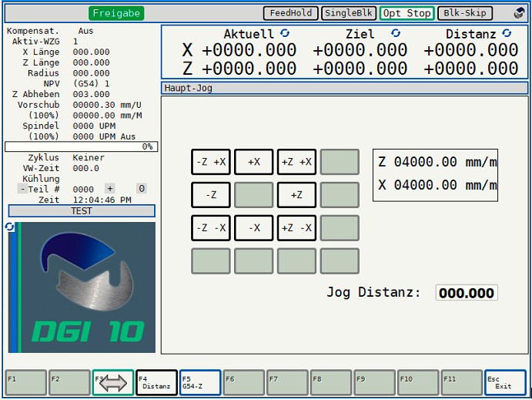Viewport: 532px width, 400px height.
Task: Click the X 04000.00 mm/m jog feed value
Action: coord(437,185)
